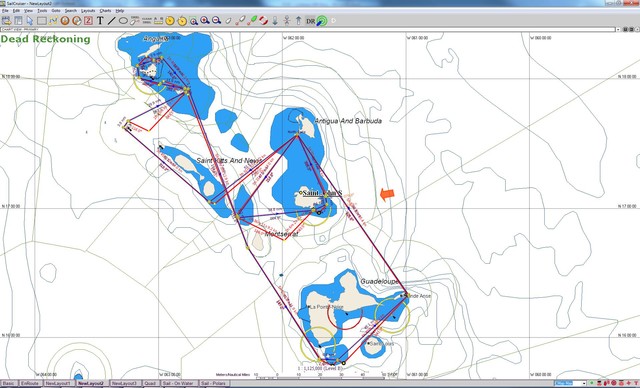The height and width of the screenshot is (388, 640).
Task: Toggle the man overboard person icon
Action: 287,20
